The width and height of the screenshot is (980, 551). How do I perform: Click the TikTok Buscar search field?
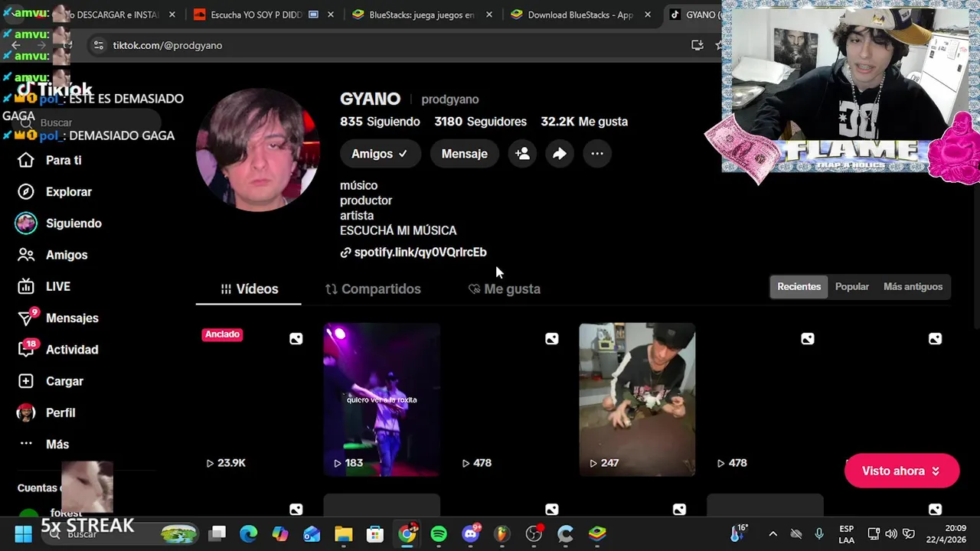[88, 122]
